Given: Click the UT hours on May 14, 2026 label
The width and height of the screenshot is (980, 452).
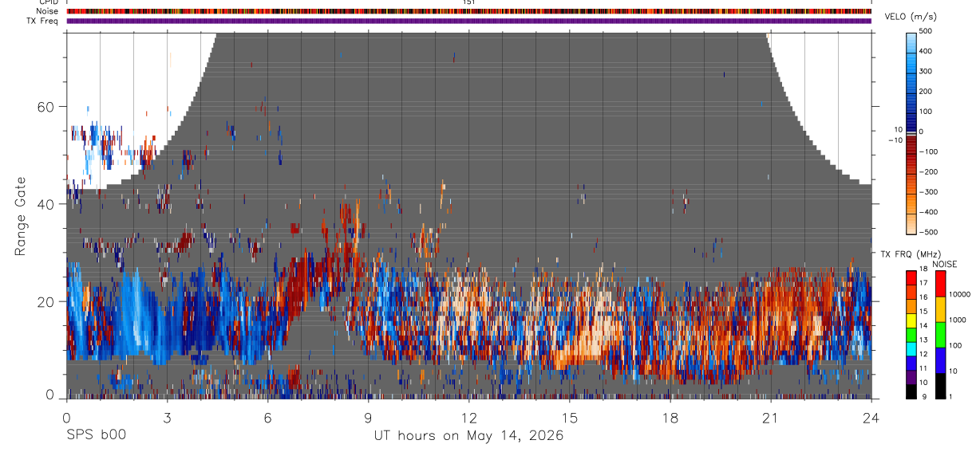Looking at the screenshot, I should coord(469,436).
